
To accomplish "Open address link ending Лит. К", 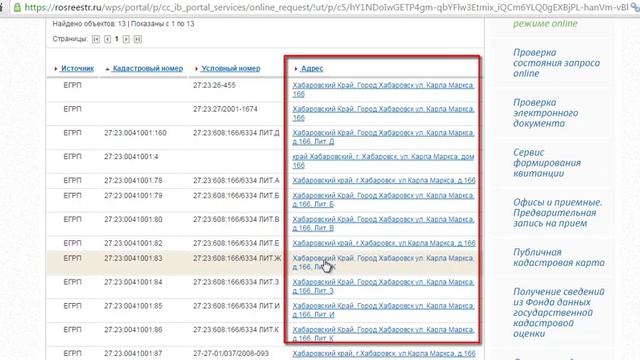I will pos(383,333).
